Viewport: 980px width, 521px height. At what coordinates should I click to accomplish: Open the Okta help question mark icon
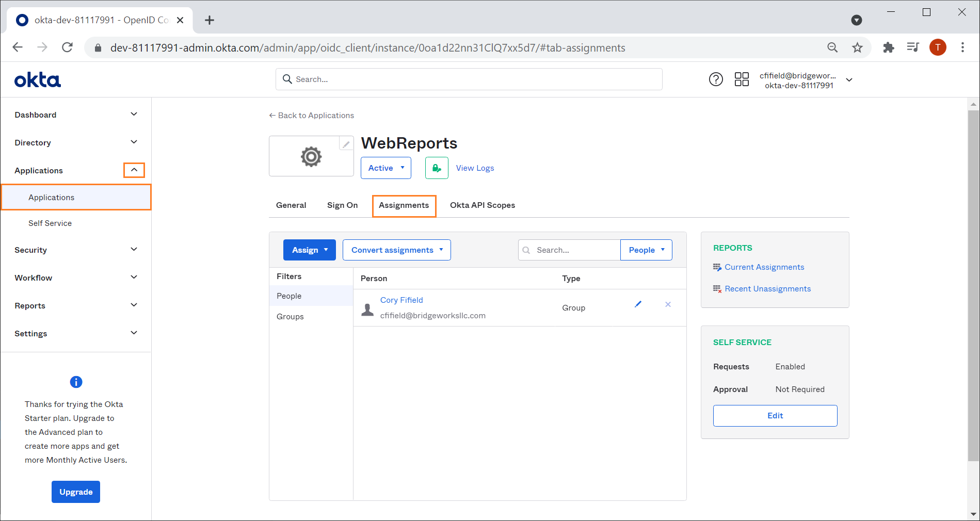click(x=716, y=79)
